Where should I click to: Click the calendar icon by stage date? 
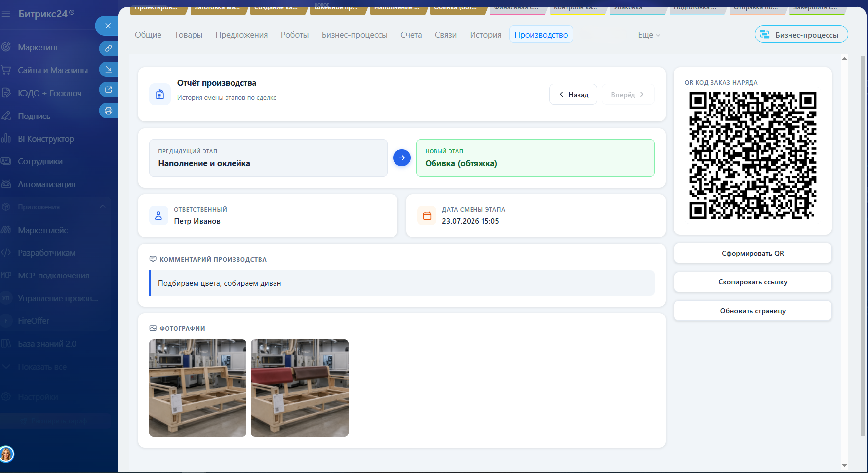click(427, 216)
